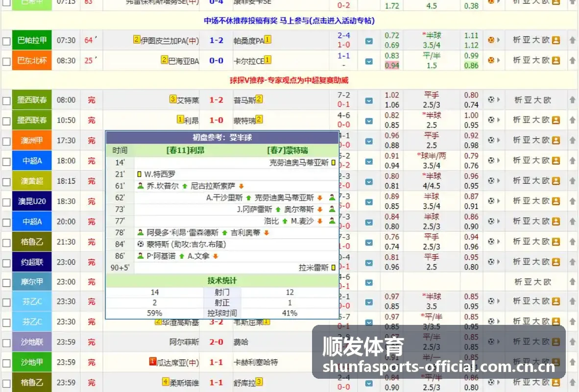Pin 摩尔甲 23:00 match to top
This screenshot has height=392, width=579.
pos(572,282)
